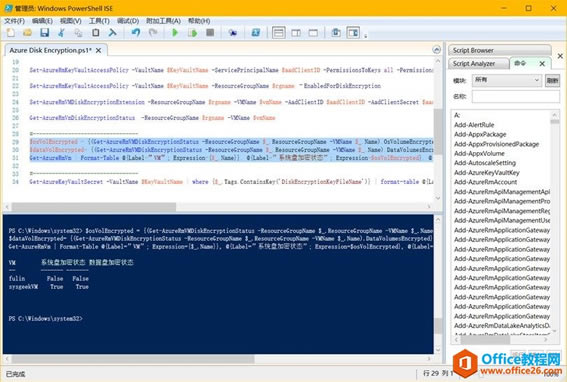This screenshot has width=567, height=382.
Task: Click line 26 Get-AzureRmVmDiskEncryptionStatus code
Action: click(152, 118)
